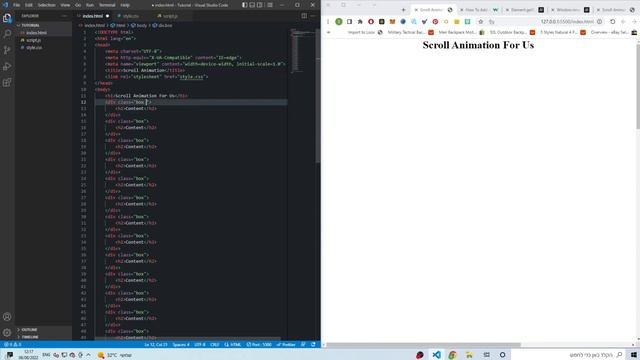Screen dimensions: 640x360
Task: Click the Live Server Port 5500 status button
Action: pos(259,344)
